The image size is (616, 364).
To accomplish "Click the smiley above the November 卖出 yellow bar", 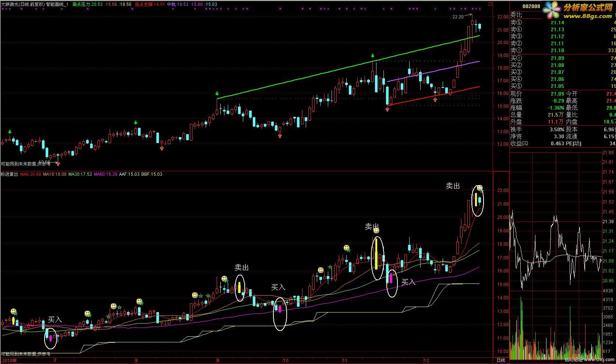I will point(376,231).
